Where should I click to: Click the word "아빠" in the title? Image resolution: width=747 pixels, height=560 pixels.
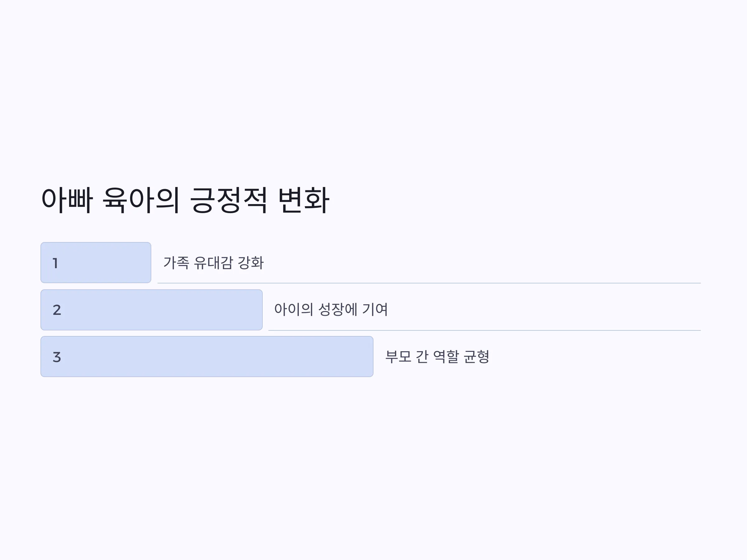tap(67, 200)
